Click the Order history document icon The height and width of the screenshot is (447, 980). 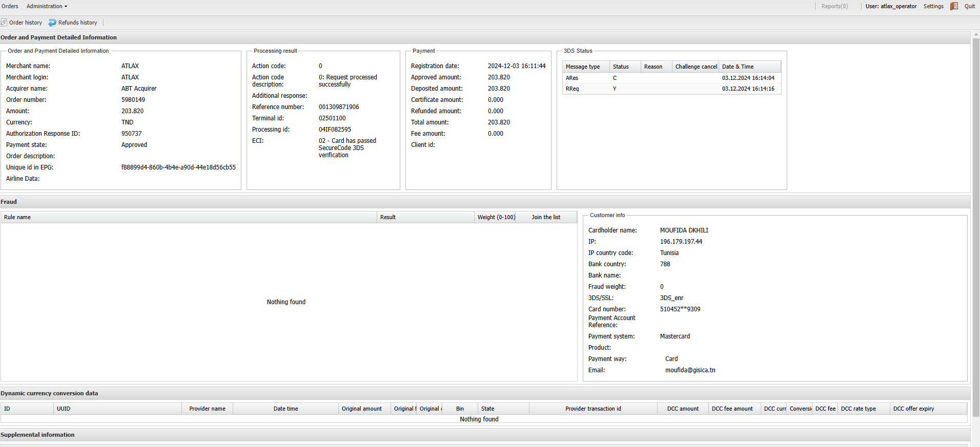pyautogui.click(x=4, y=23)
